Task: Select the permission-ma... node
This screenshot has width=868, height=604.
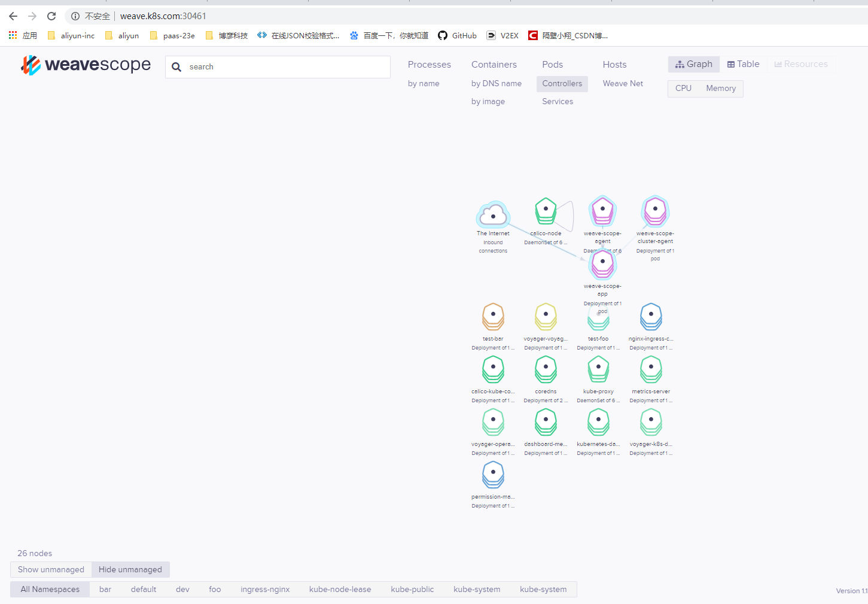Action: pos(493,474)
